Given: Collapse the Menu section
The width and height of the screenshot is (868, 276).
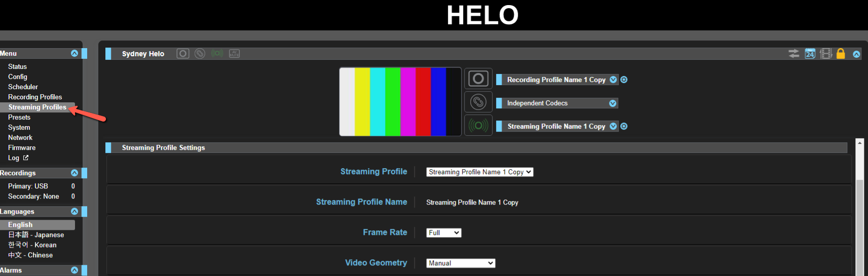Looking at the screenshot, I should 74,53.
